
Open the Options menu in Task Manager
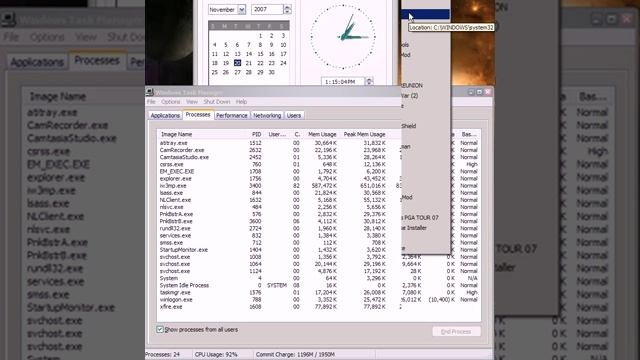click(171, 102)
